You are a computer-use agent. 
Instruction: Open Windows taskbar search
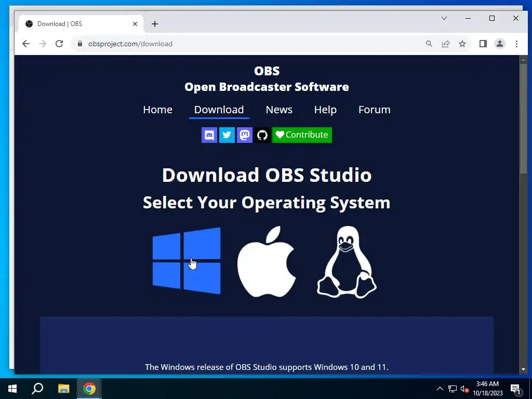coord(37,389)
